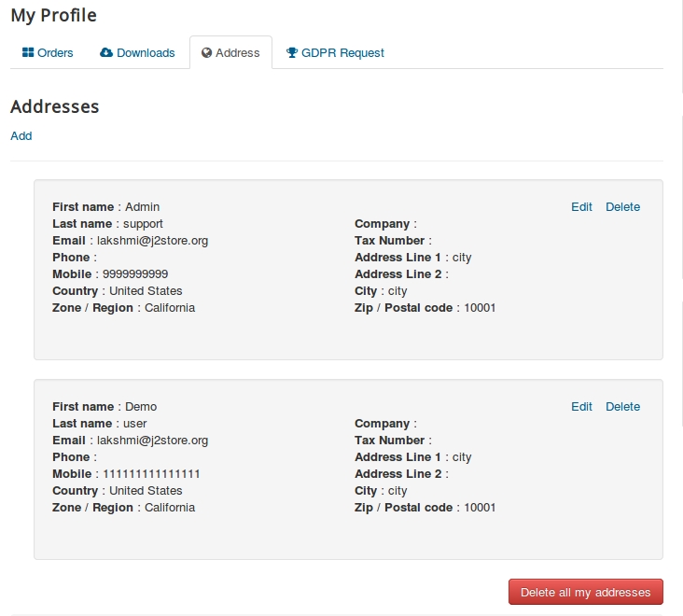Delete the Demo user address
Image resolution: width=683 pixels, height=616 pixels.
point(622,407)
